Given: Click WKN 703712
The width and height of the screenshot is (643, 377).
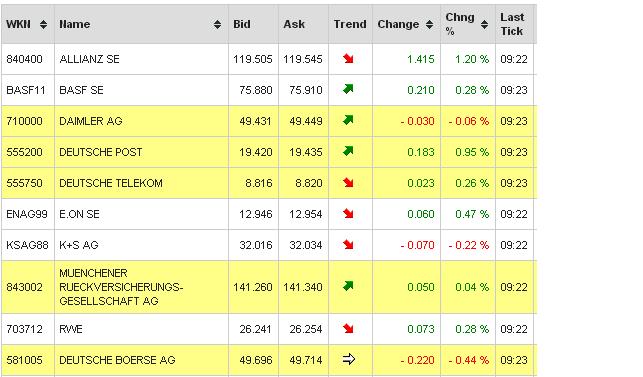Looking at the screenshot, I should (24, 329).
